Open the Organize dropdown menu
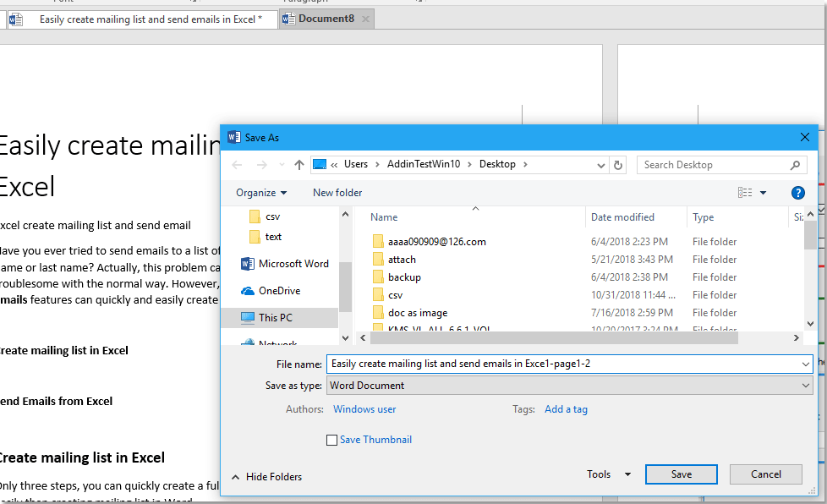The image size is (827, 504). point(261,193)
